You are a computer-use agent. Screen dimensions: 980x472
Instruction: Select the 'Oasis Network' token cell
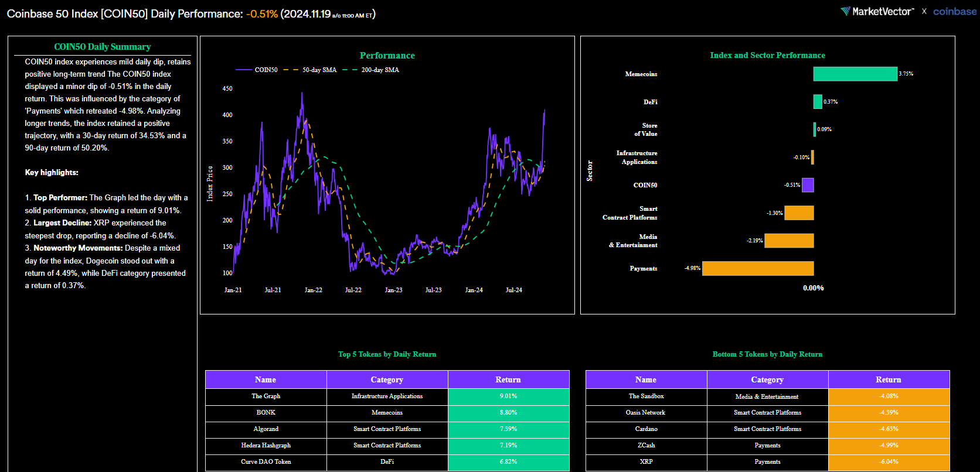tap(646, 413)
